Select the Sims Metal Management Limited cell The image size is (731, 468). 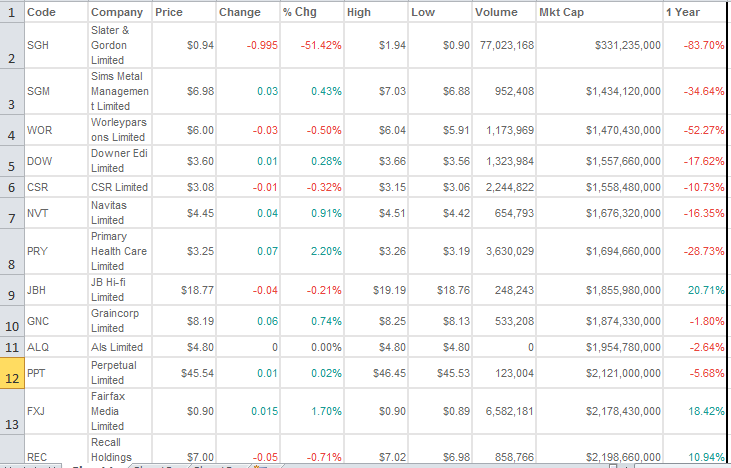[120, 91]
